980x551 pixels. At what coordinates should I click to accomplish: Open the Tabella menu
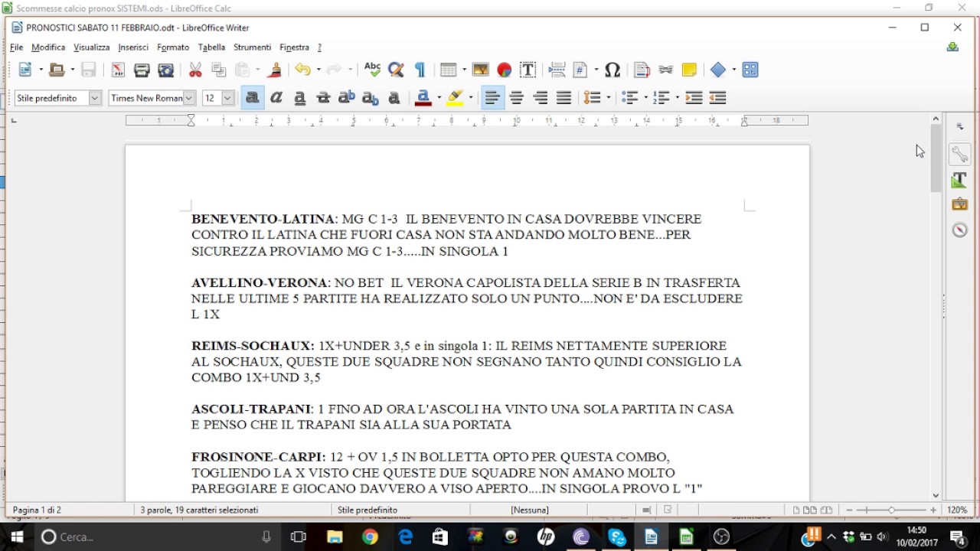coord(211,47)
